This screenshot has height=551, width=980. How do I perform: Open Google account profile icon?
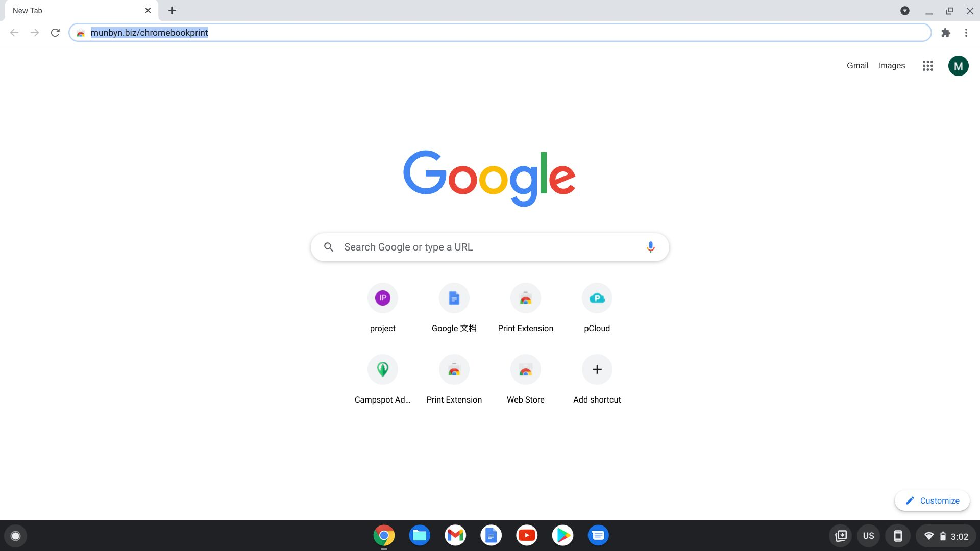click(x=958, y=65)
